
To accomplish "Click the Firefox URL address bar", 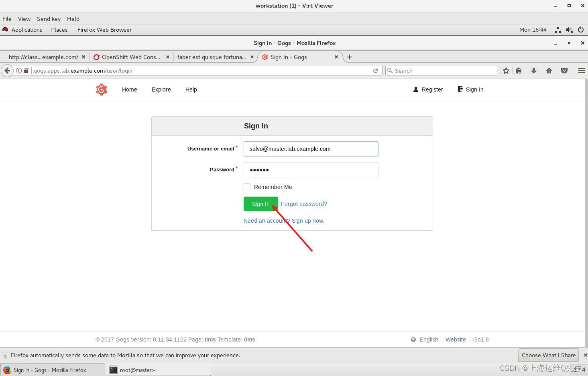I will (201, 71).
